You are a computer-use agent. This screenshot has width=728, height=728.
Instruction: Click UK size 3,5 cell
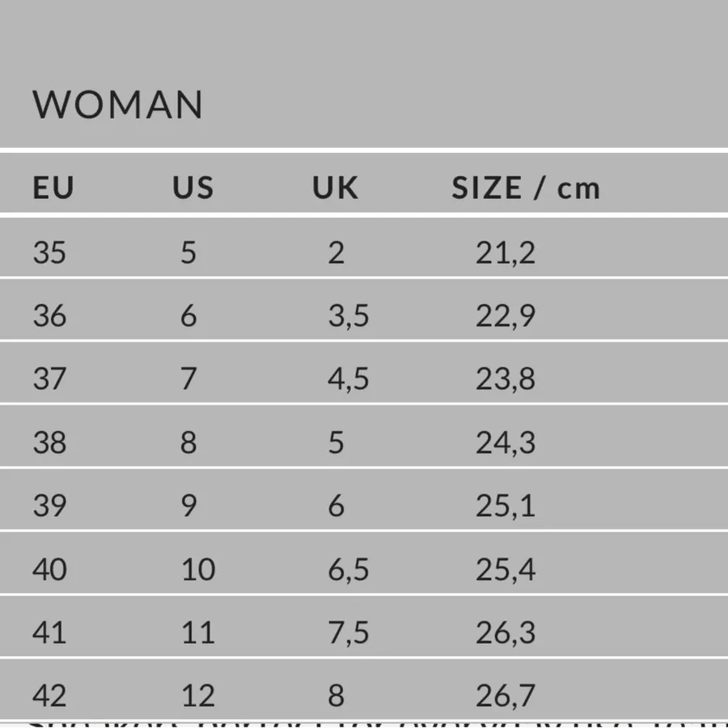[348, 315]
